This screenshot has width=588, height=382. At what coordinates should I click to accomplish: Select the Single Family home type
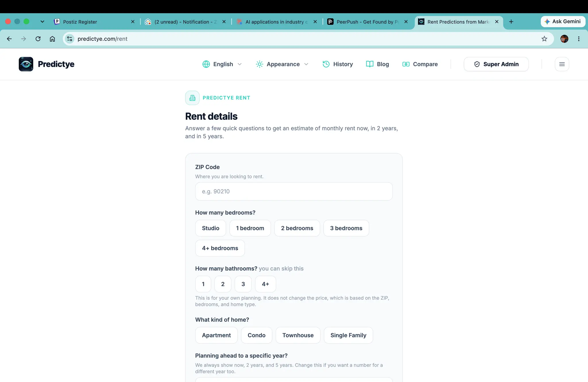pyautogui.click(x=348, y=335)
